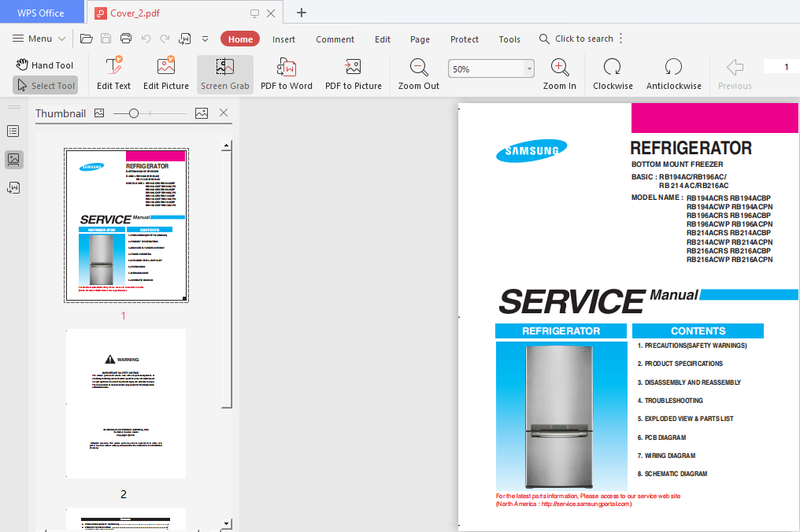Screen dimensions: 800x532
Task: Click the blue CONTENTS header
Action: pos(698,331)
